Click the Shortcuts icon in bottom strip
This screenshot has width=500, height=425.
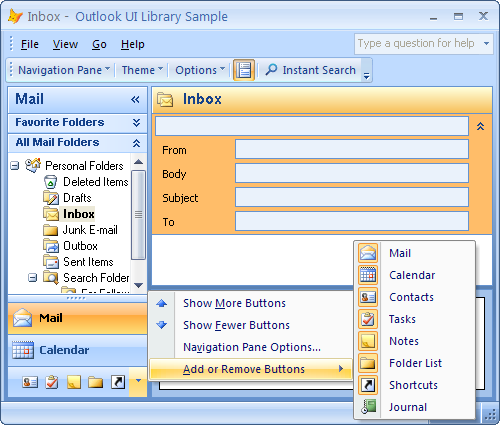pos(118,382)
